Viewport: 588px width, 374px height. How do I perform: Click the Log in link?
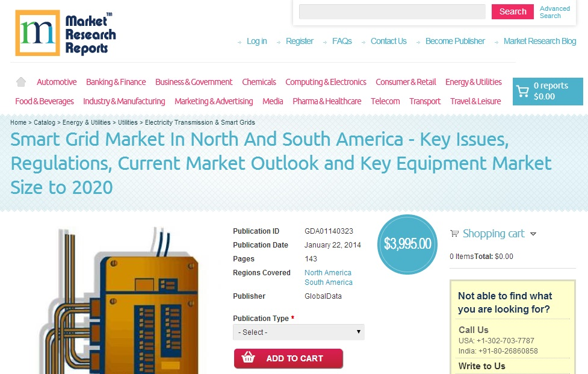[x=256, y=42]
